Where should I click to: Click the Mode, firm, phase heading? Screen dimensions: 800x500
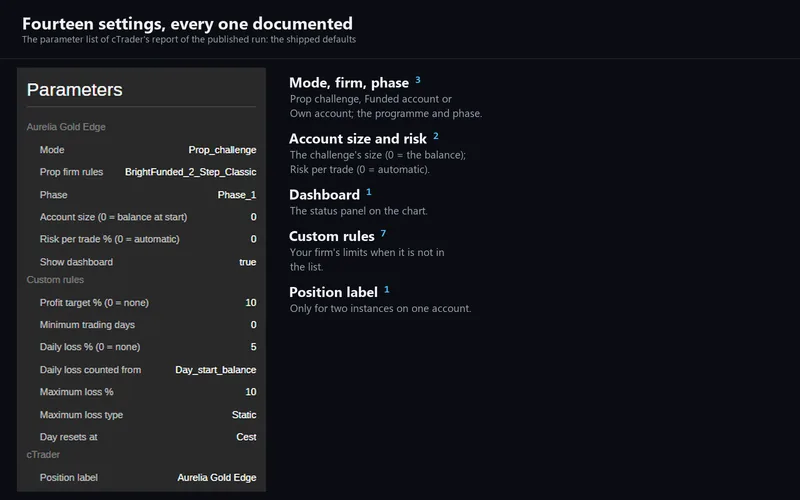click(349, 83)
